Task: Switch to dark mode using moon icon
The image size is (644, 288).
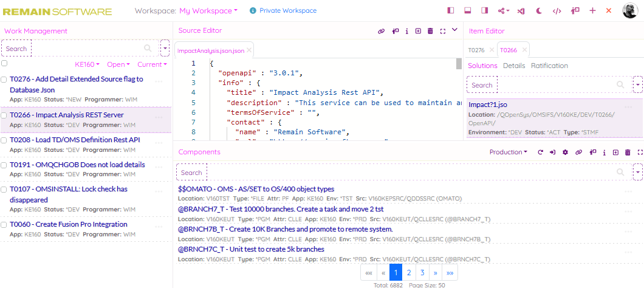Action: pos(539,11)
